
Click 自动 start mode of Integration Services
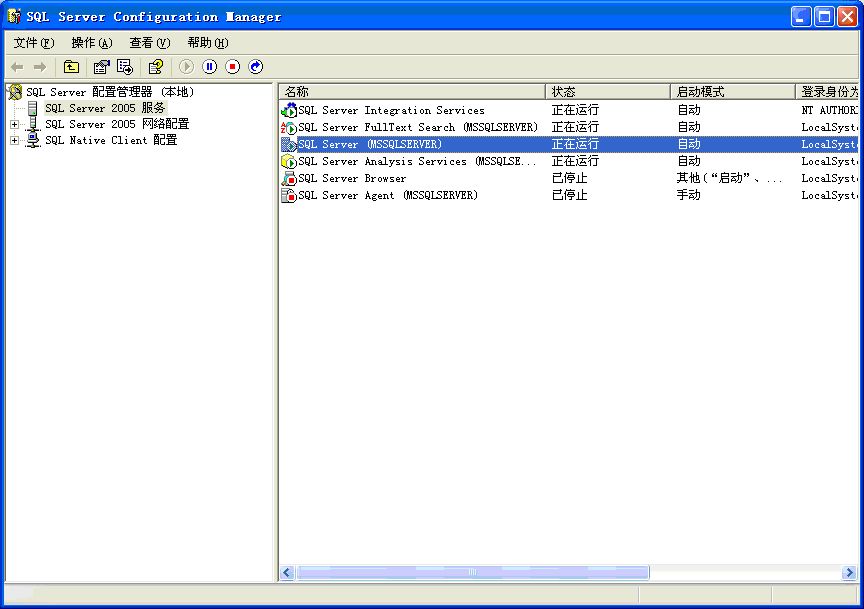click(x=689, y=110)
